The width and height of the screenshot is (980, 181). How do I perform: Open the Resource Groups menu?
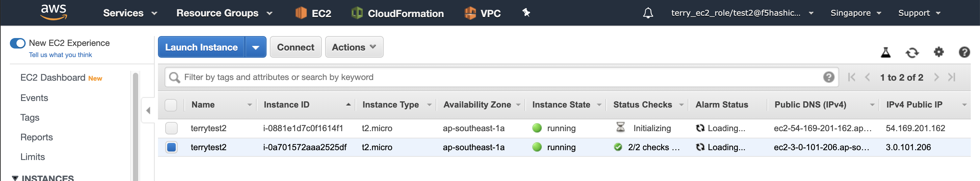point(224,13)
